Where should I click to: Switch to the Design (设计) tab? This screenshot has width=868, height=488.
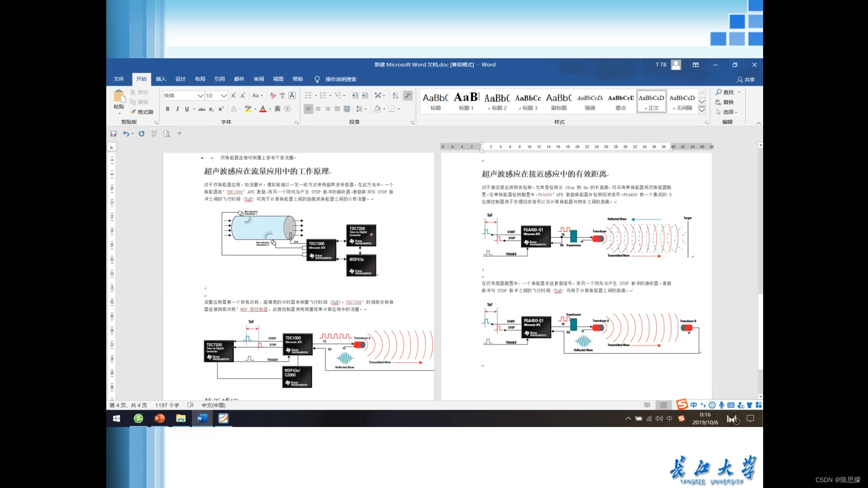point(180,79)
